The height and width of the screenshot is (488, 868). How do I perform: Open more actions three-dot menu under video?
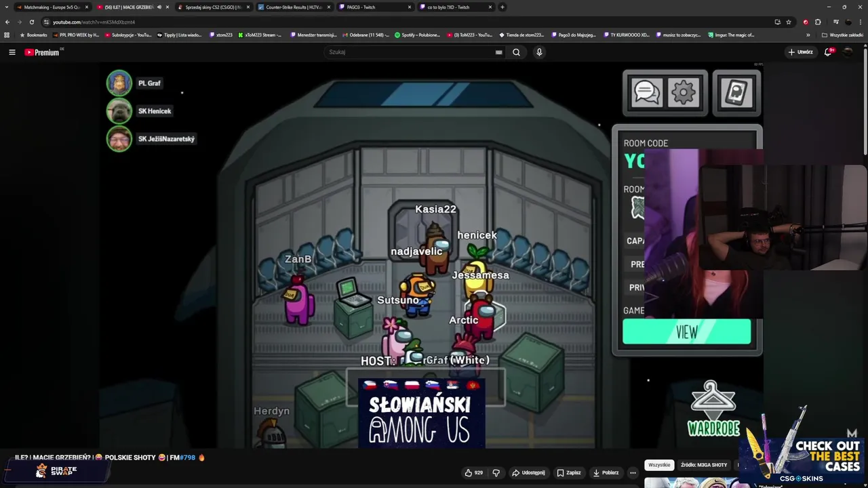[633, 472]
